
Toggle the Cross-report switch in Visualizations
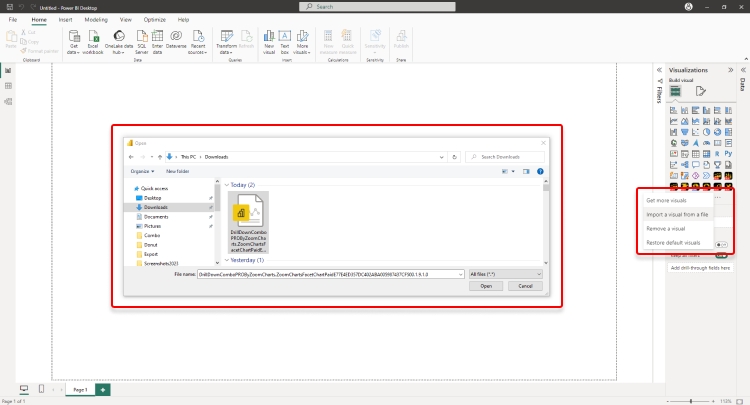721,245
